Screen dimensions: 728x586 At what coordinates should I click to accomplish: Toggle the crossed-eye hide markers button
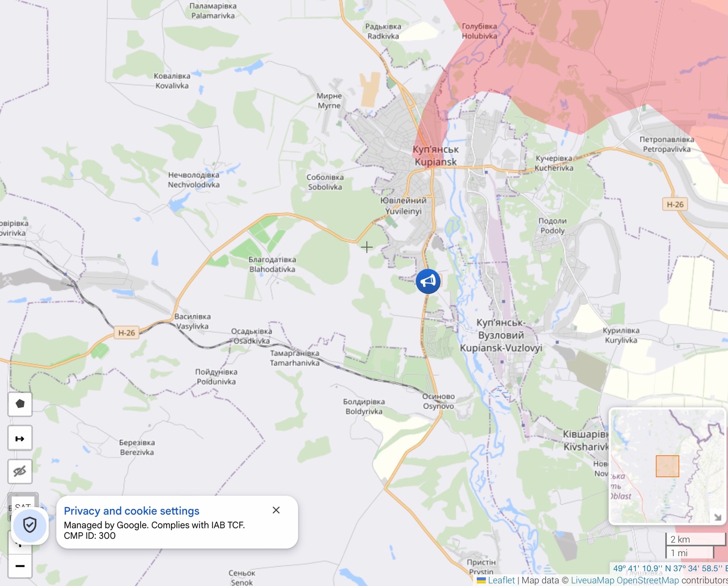[20, 472]
